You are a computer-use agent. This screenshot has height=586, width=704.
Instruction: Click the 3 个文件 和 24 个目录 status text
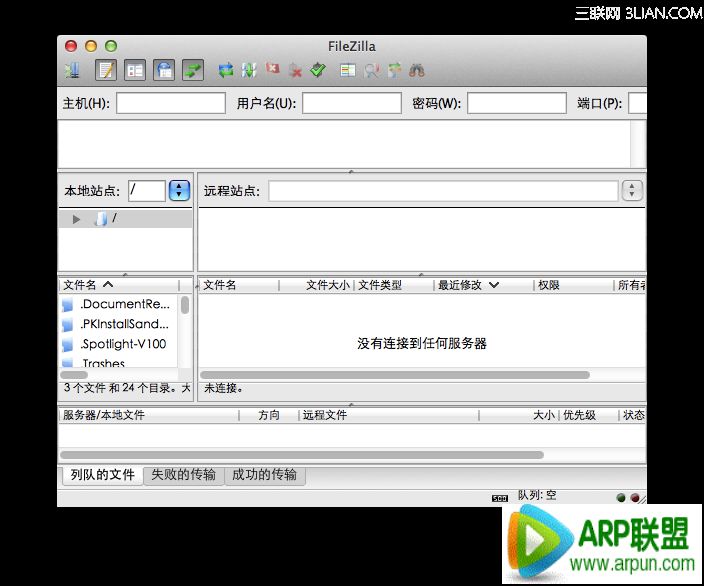(x=127, y=388)
